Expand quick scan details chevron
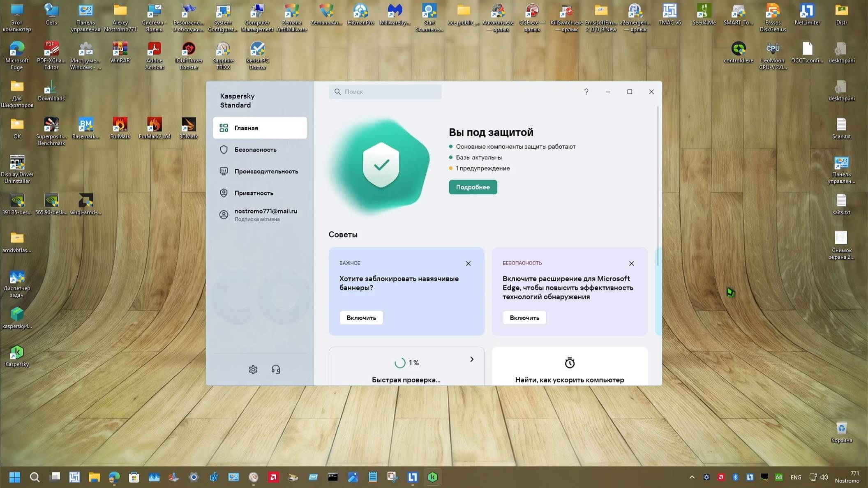This screenshot has width=868, height=488. pyautogui.click(x=472, y=359)
